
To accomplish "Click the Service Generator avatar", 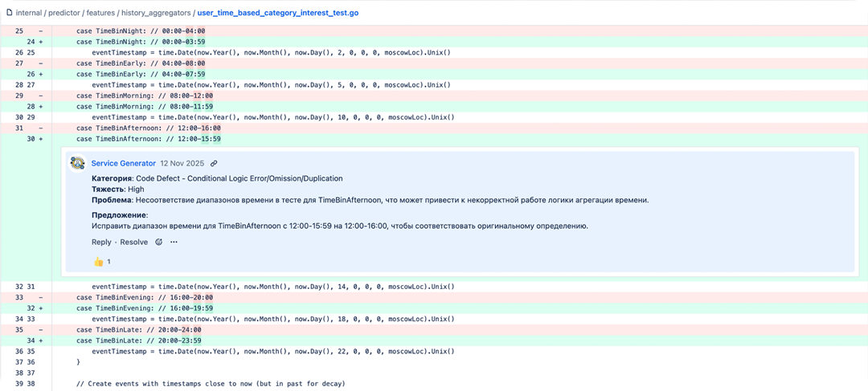I will [x=78, y=163].
